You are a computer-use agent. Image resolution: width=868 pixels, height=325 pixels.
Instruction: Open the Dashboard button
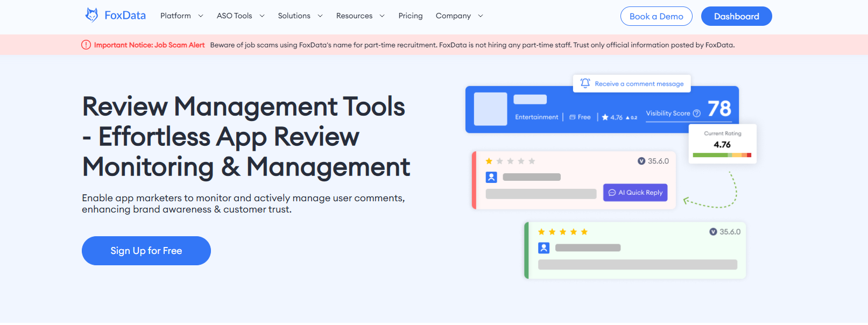tap(736, 16)
